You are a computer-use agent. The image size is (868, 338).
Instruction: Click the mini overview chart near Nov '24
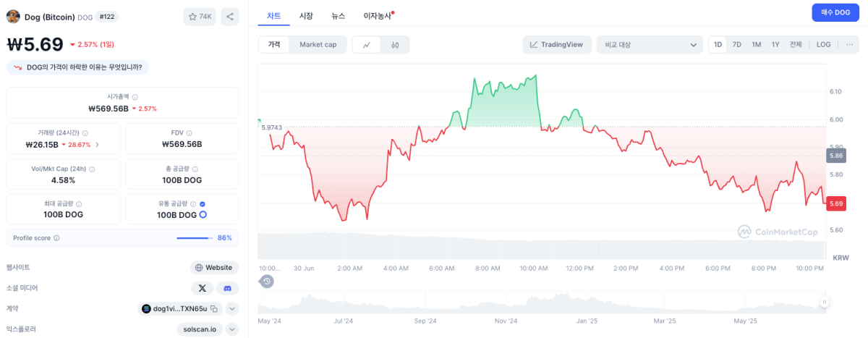click(x=506, y=303)
